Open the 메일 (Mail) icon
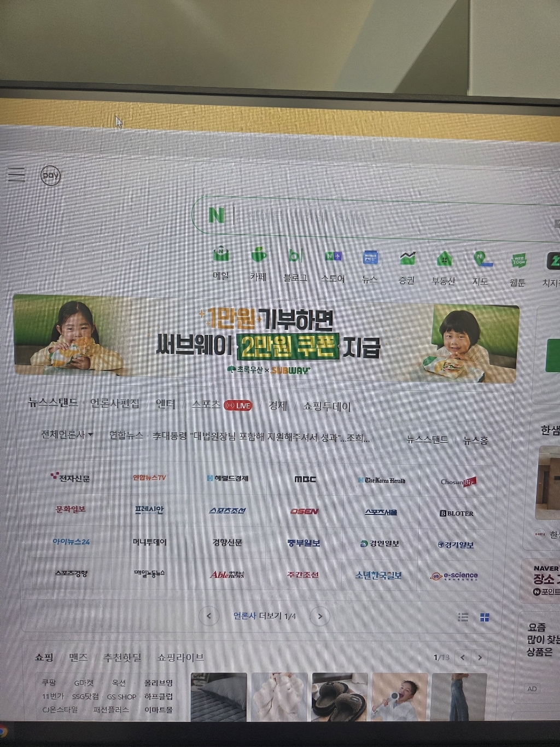 [x=221, y=256]
